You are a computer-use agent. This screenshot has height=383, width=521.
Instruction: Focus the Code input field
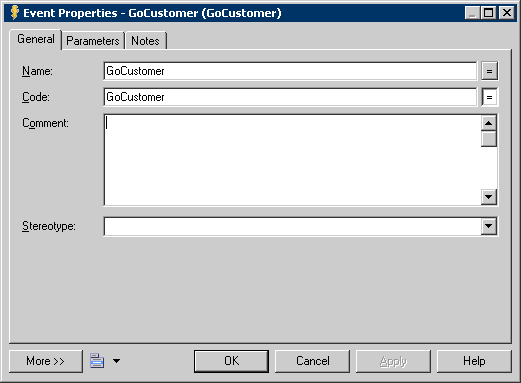point(290,97)
